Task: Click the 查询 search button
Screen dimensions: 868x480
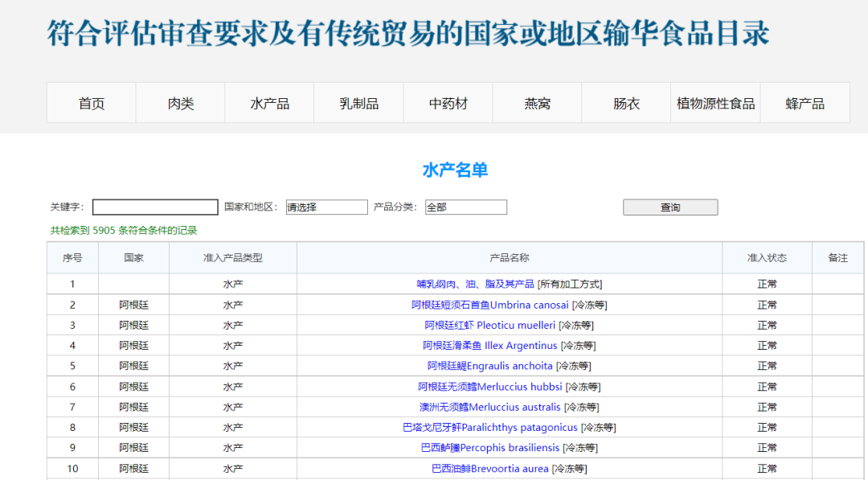Action: [x=669, y=207]
